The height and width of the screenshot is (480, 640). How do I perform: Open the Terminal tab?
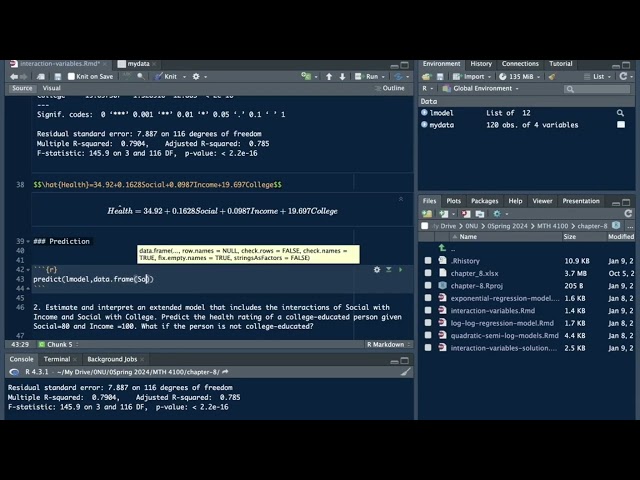(57, 359)
